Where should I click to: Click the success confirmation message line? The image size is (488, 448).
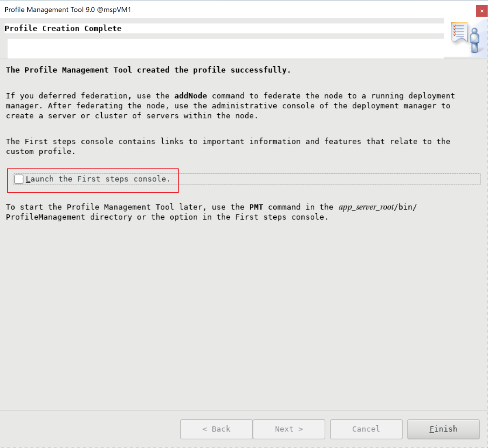[148, 70]
